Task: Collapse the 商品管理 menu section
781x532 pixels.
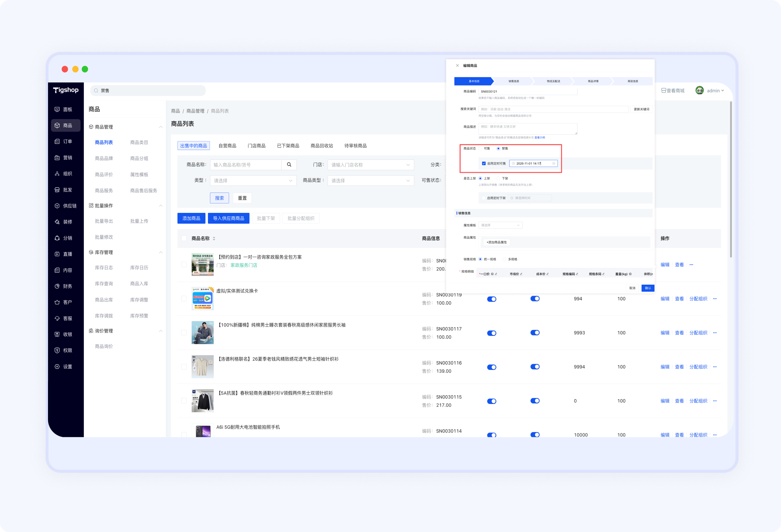Action: [x=161, y=127]
